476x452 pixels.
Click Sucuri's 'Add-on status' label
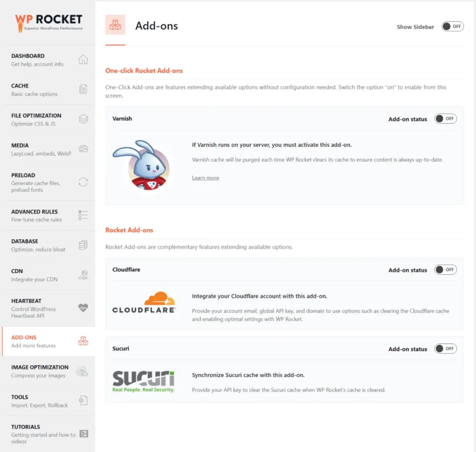408,349
